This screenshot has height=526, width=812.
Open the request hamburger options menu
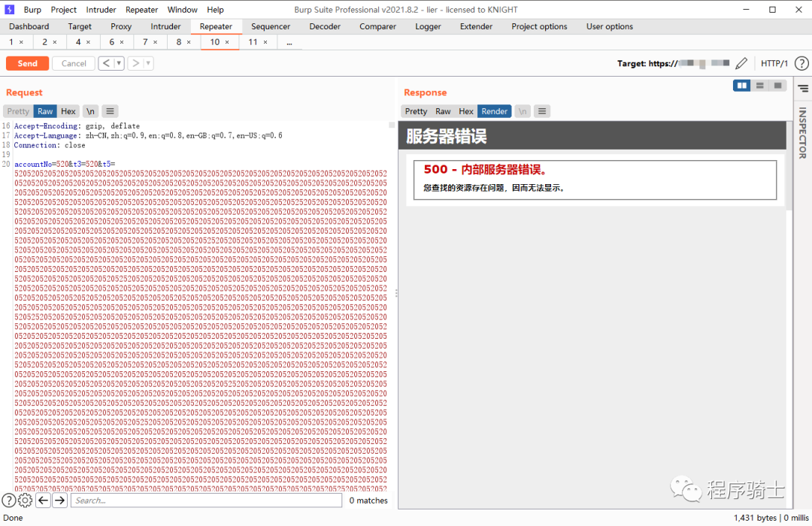pos(110,111)
